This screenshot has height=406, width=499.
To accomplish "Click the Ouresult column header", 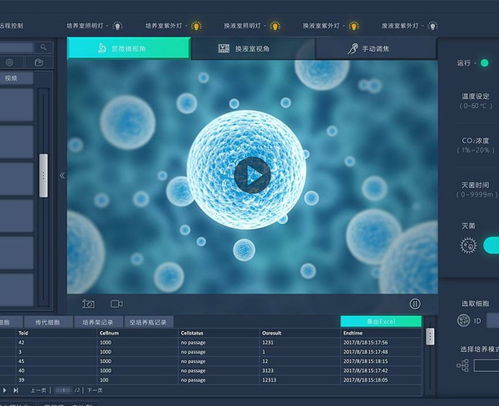I will pos(272,333).
